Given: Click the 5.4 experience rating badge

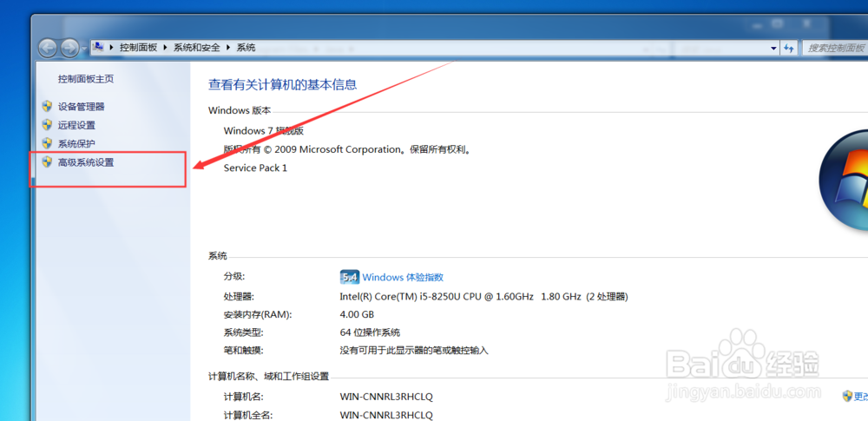Looking at the screenshot, I should (x=349, y=277).
